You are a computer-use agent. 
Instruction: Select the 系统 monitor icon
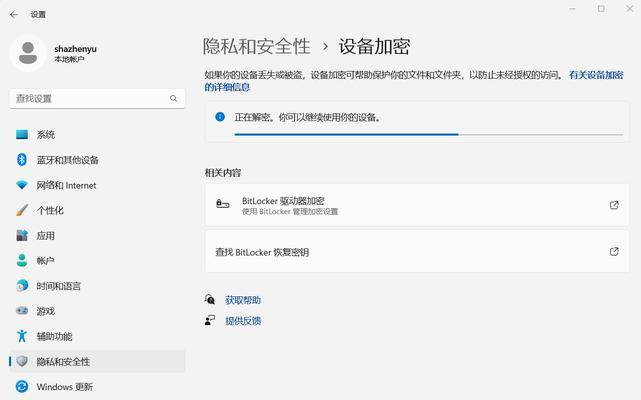22,134
